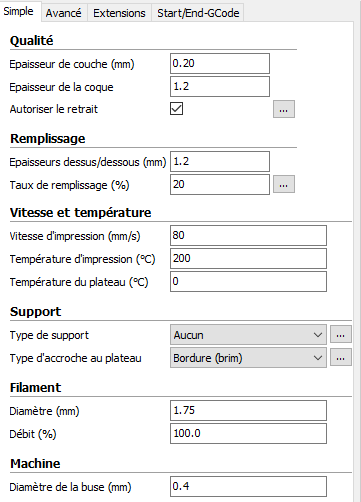
Task: Go to the Start/End-GCode tab
Action: point(198,13)
